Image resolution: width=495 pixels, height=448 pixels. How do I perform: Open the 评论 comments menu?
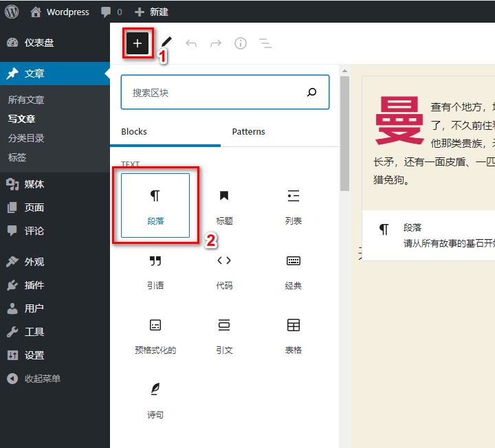[x=55, y=231]
